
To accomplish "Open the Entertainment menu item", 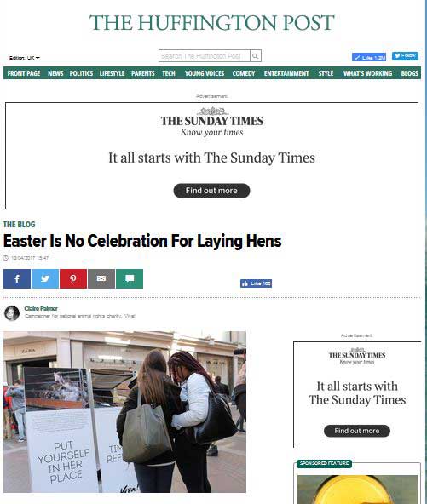I will [x=286, y=73].
